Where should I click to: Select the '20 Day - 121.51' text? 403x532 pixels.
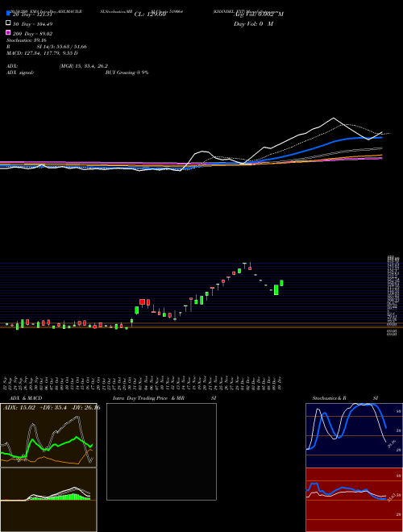32,15
